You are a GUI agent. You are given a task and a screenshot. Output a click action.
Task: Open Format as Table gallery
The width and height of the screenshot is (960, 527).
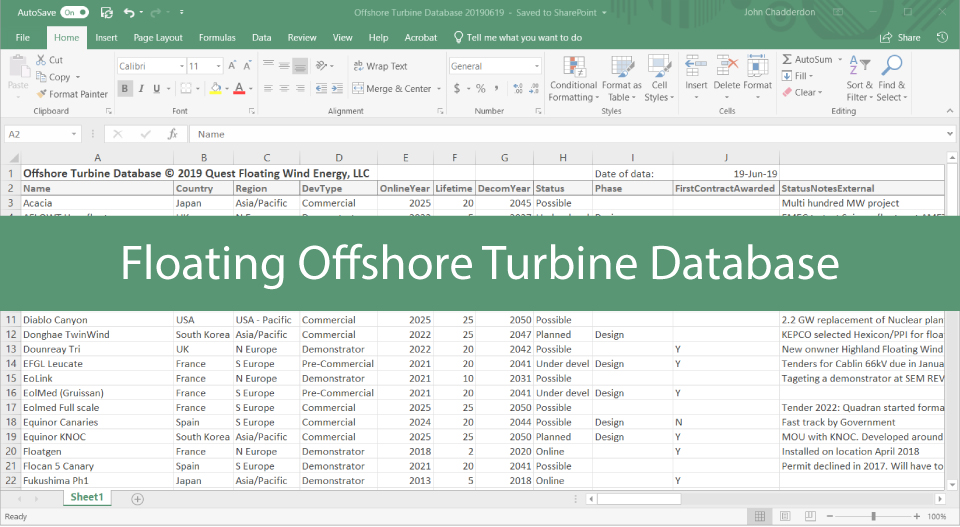click(621, 78)
